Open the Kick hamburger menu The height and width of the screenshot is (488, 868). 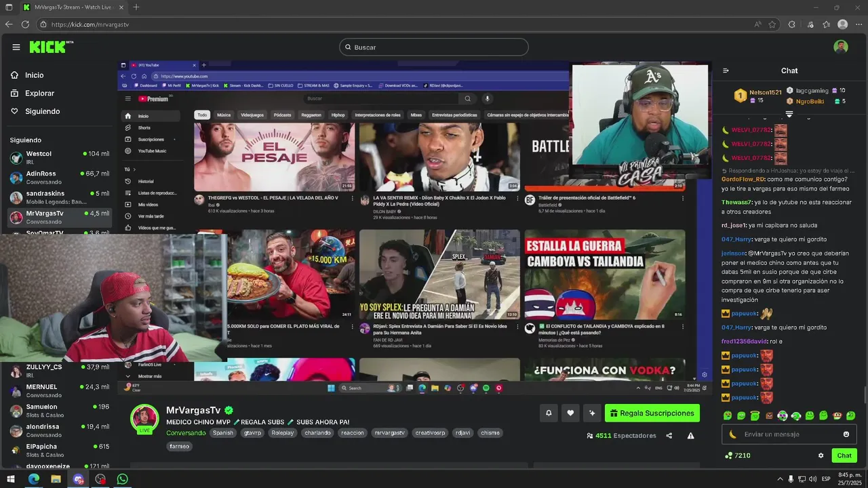tap(16, 47)
